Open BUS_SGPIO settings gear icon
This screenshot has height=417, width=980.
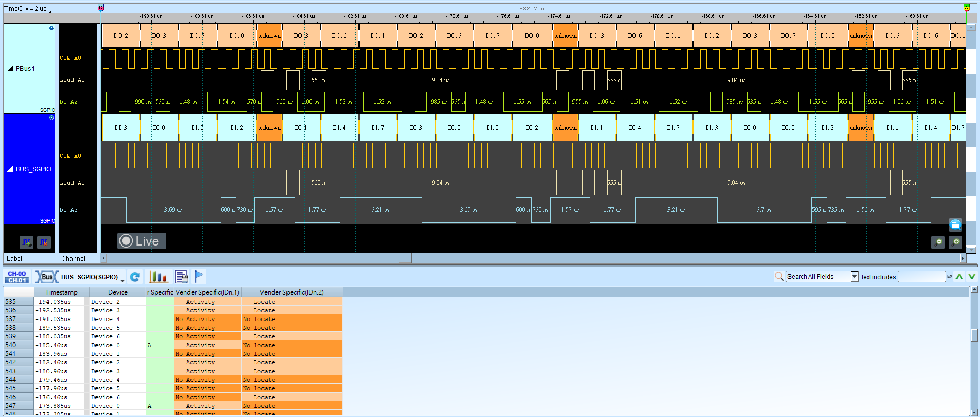[51, 117]
